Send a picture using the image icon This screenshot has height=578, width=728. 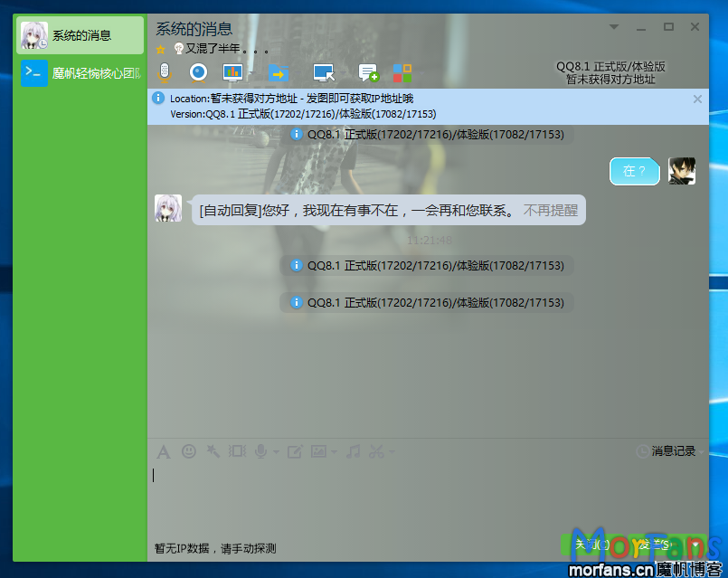point(318,451)
